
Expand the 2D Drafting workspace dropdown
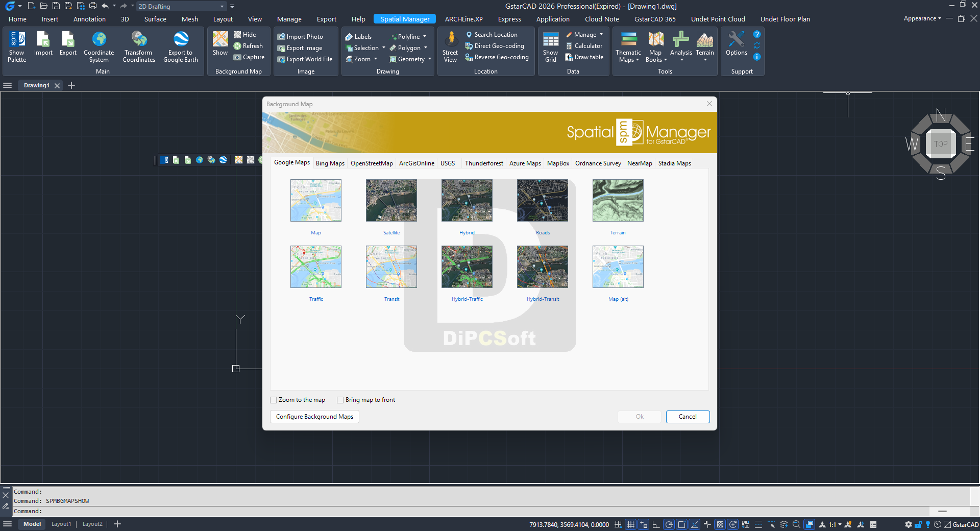pyautogui.click(x=222, y=7)
